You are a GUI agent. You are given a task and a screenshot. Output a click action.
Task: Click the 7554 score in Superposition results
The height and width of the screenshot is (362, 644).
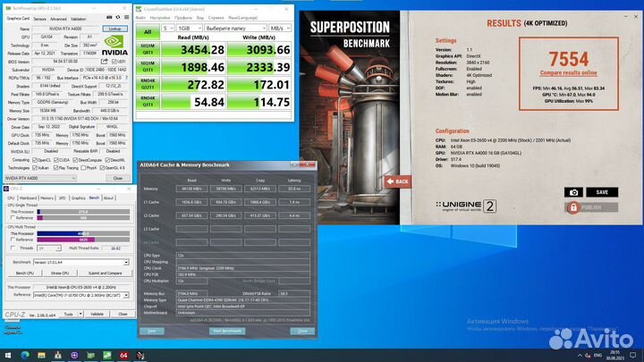click(569, 59)
